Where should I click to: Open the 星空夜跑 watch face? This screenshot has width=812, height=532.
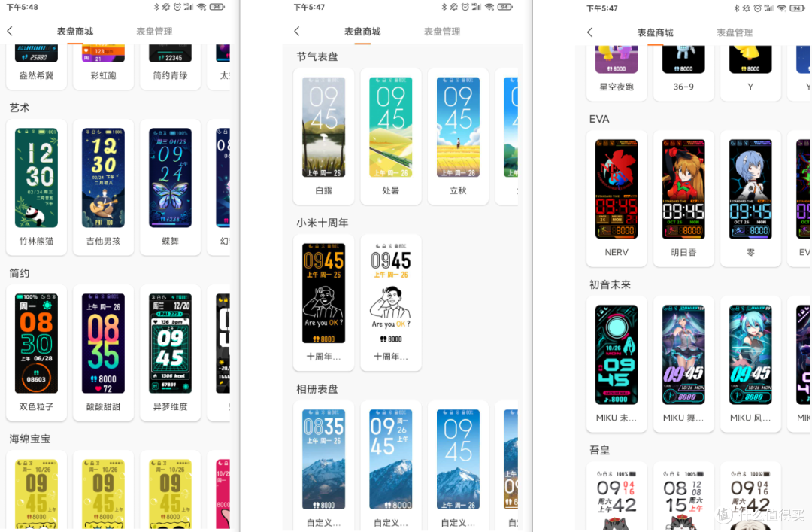(617, 72)
